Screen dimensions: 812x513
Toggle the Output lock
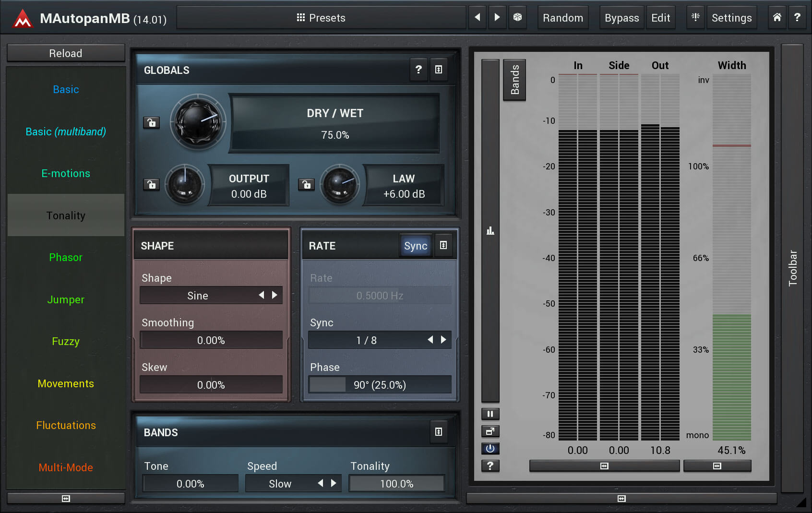pos(152,184)
